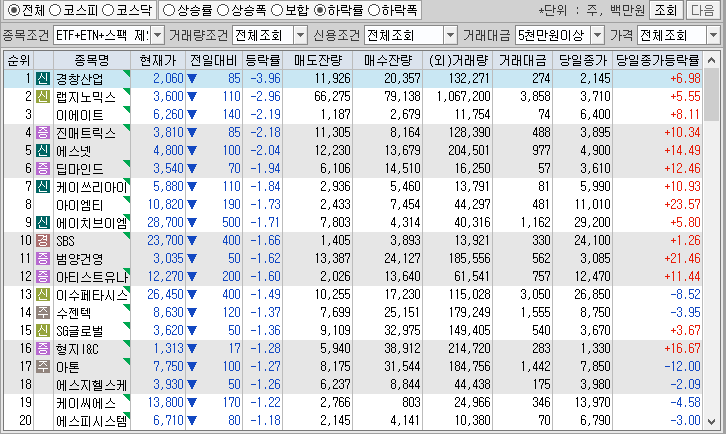Viewport: 726px width, 434px height.
Task: Sort by the 종목명 column header
Action: pos(92,60)
